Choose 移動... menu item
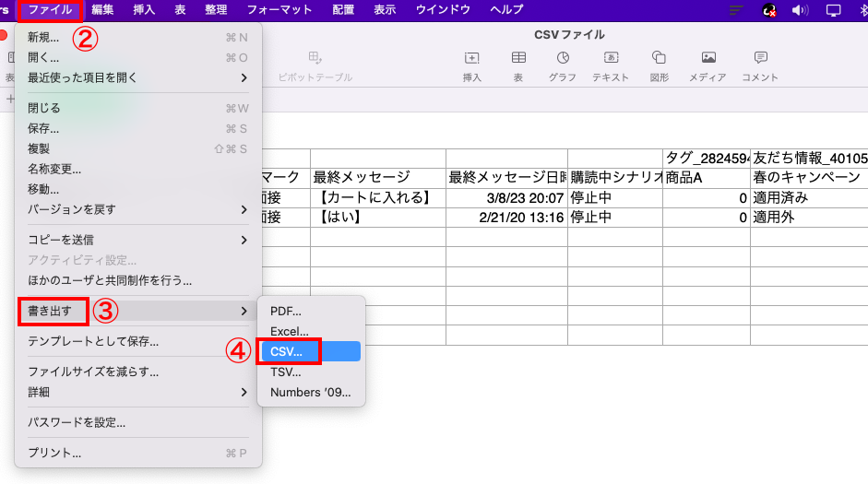 tap(137, 189)
